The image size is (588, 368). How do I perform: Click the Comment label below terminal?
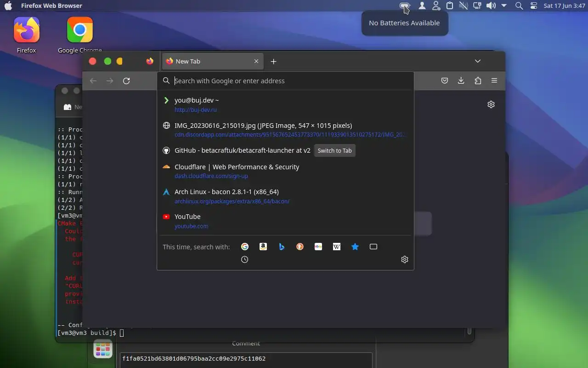246,343
